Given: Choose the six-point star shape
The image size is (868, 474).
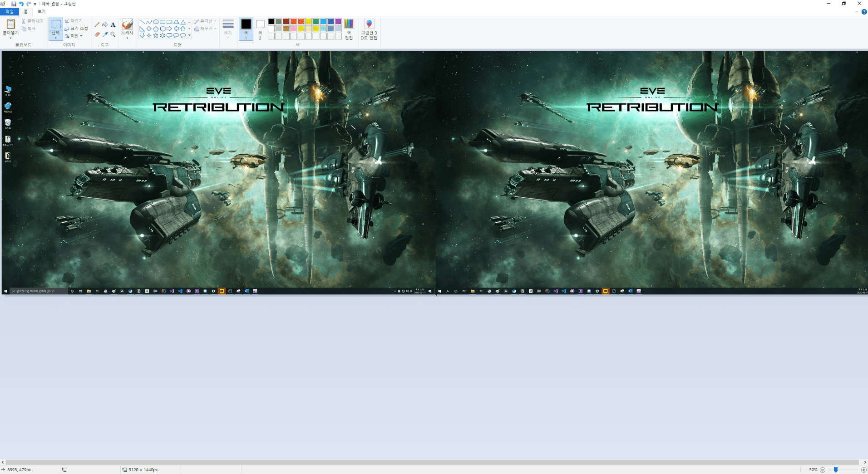Looking at the screenshot, I should pos(163,35).
